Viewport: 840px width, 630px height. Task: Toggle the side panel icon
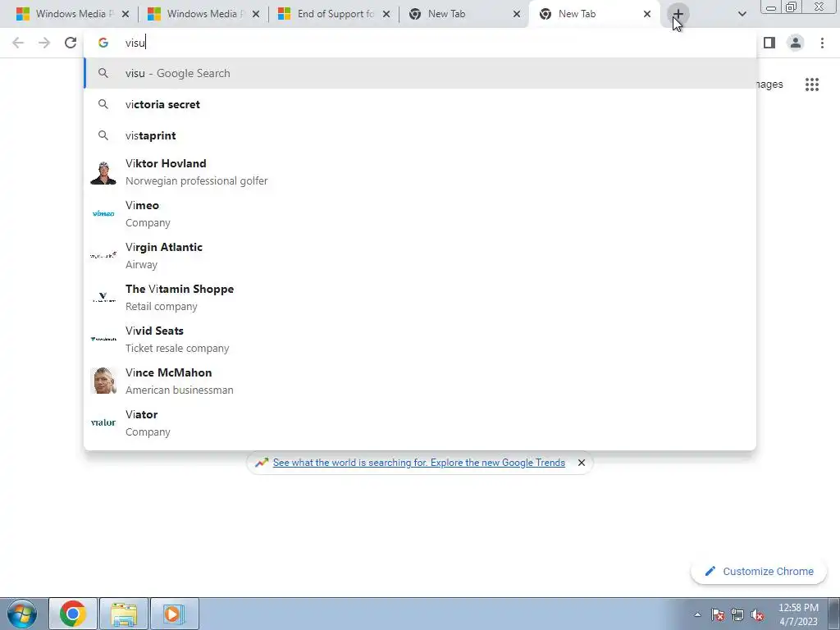point(769,43)
